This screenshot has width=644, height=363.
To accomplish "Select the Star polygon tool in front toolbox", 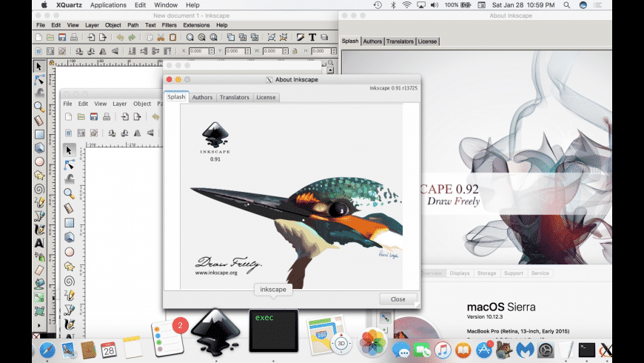I will (69, 266).
